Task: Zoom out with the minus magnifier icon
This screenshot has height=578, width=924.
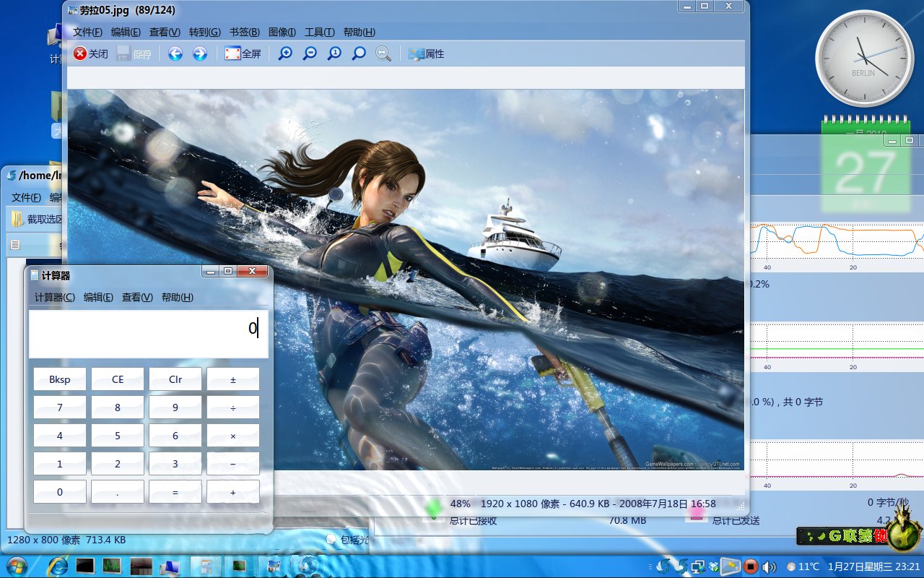Action: coord(310,53)
